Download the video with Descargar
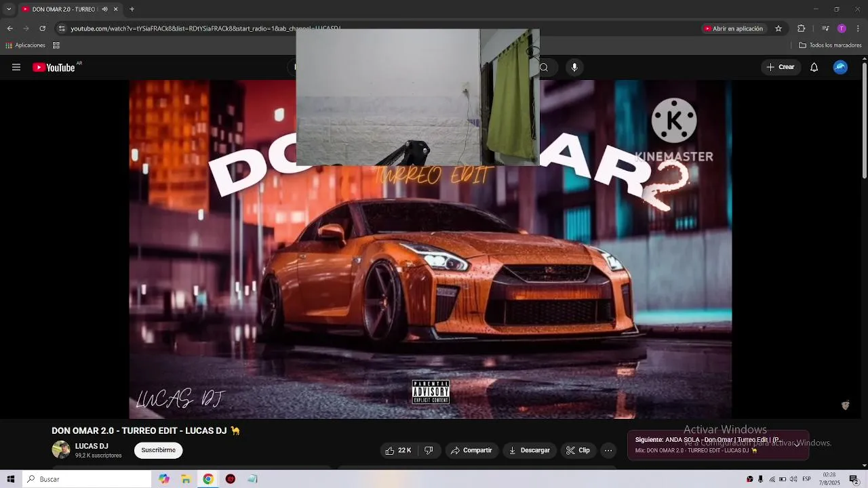 [x=529, y=450]
